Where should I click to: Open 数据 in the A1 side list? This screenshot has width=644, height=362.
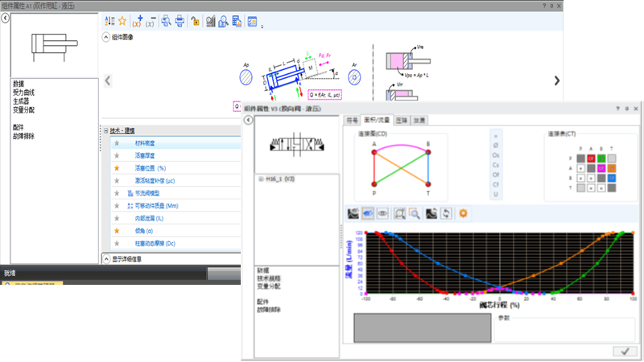pos(19,84)
